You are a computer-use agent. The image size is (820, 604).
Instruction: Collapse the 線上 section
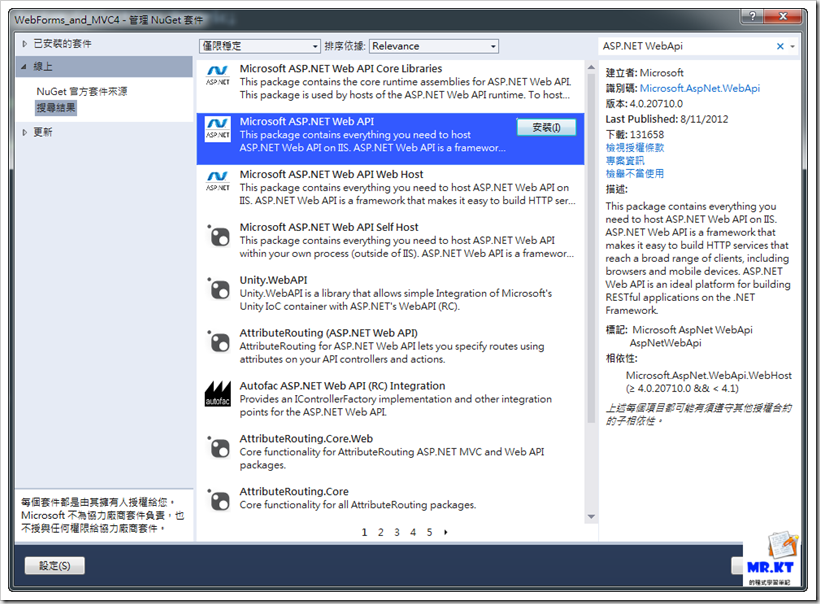(24, 66)
